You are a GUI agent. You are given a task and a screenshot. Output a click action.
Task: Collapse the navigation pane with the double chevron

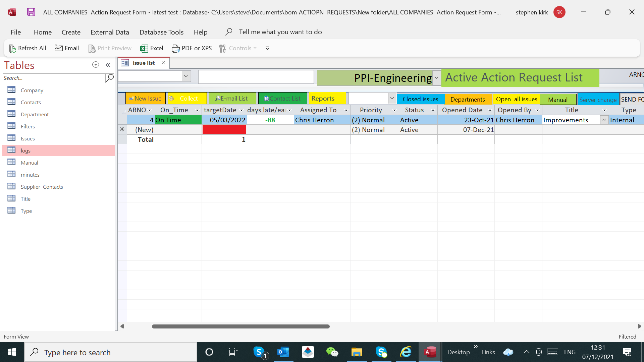pyautogui.click(x=108, y=65)
